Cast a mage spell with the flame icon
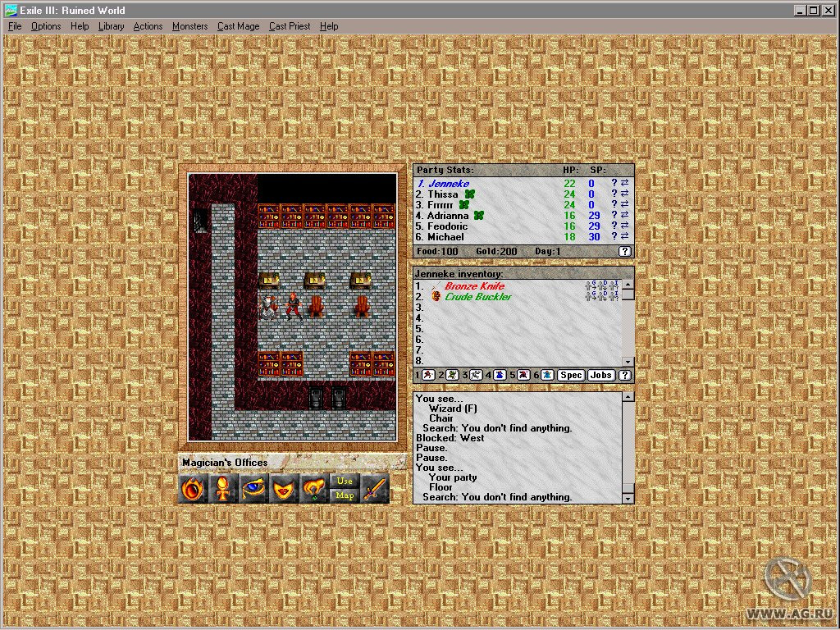The width and height of the screenshot is (840, 630). (192, 489)
